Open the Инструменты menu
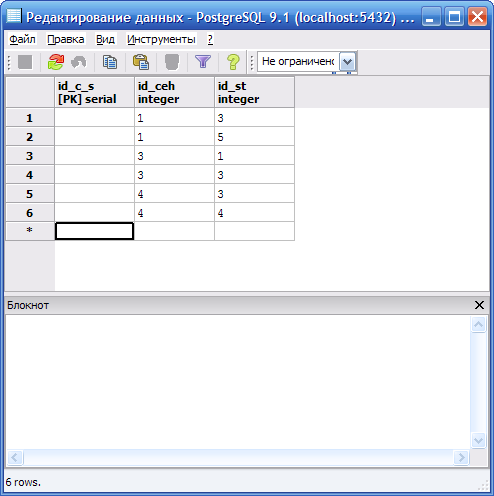 (161, 39)
